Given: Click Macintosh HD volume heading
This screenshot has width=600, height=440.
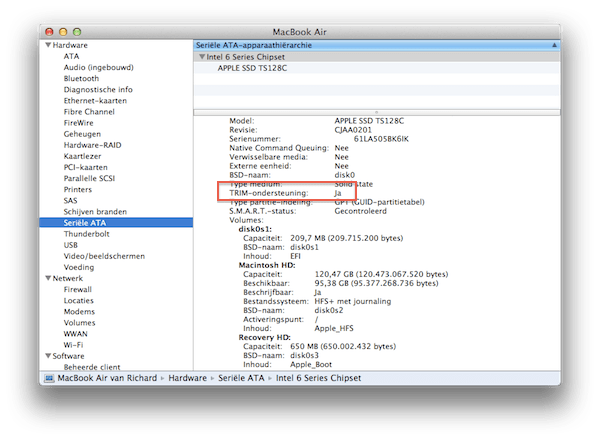Looking at the screenshot, I should (x=267, y=265).
